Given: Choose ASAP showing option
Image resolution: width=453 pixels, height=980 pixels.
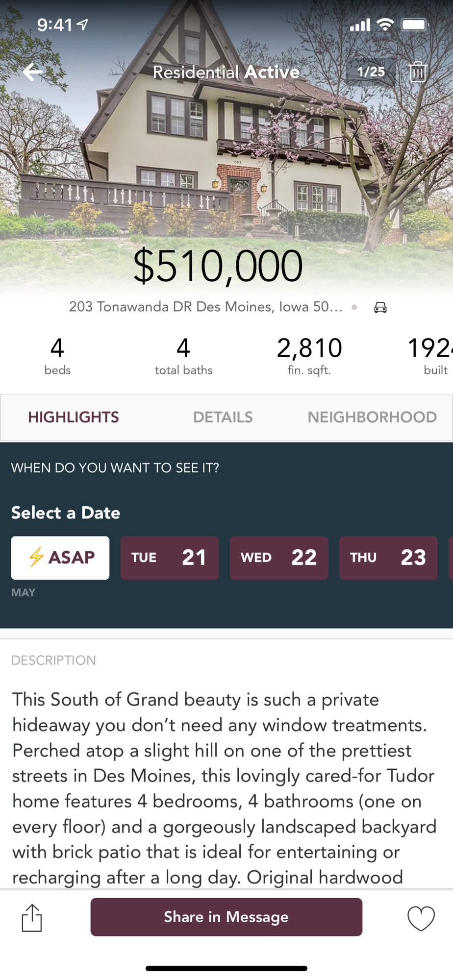Looking at the screenshot, I should pyautogui.click(x=60, y=558).
